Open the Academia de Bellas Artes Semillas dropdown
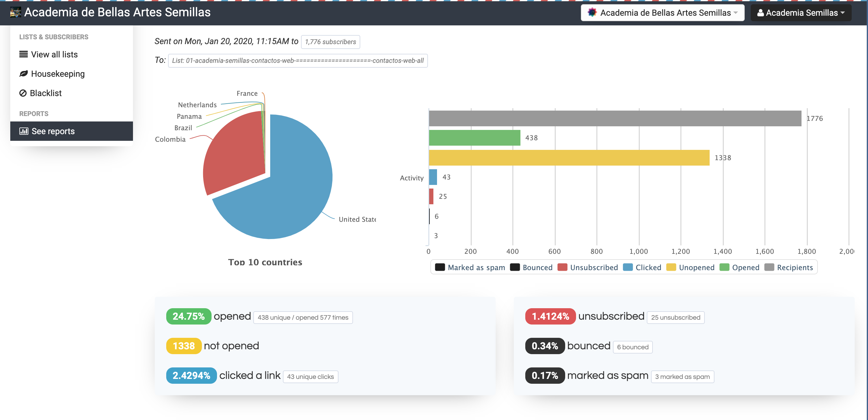The height and width of the screenshot is (420, 868). coord(662,13)
